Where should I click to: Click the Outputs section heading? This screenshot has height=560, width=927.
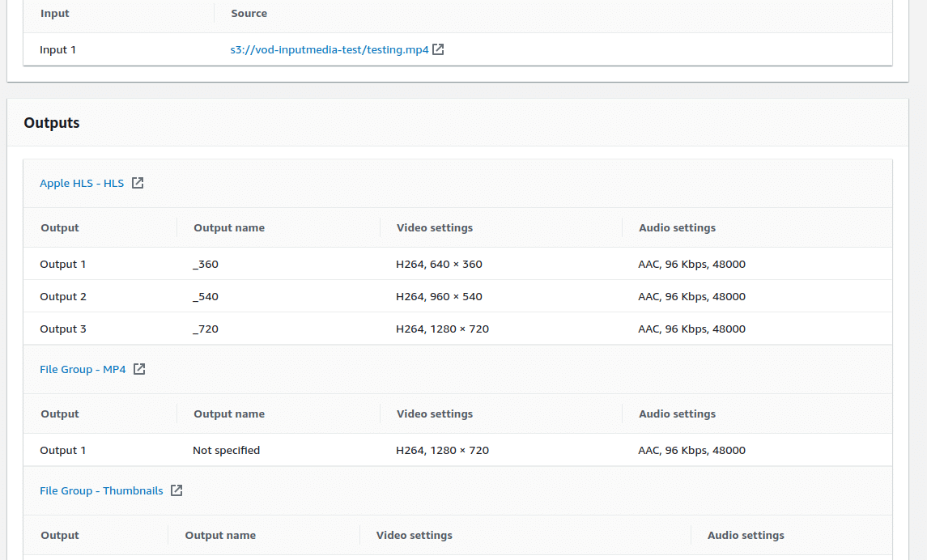pos(52,123)
